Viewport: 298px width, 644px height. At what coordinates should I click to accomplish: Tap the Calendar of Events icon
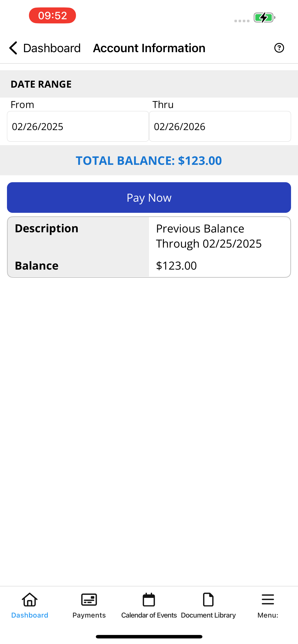149,599
